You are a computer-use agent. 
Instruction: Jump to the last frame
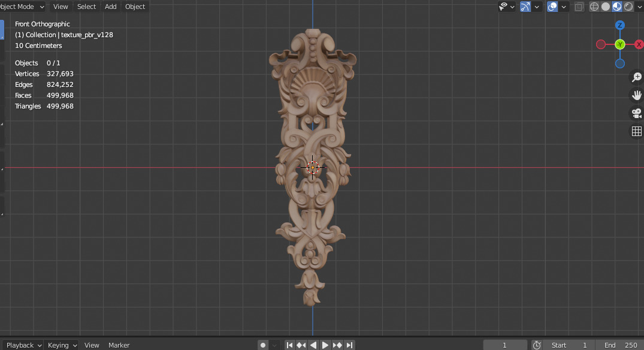click(349, 345)
